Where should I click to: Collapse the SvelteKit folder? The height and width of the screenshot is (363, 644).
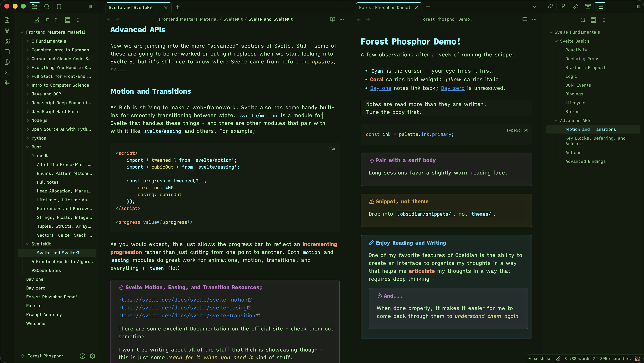pos(28,244)
